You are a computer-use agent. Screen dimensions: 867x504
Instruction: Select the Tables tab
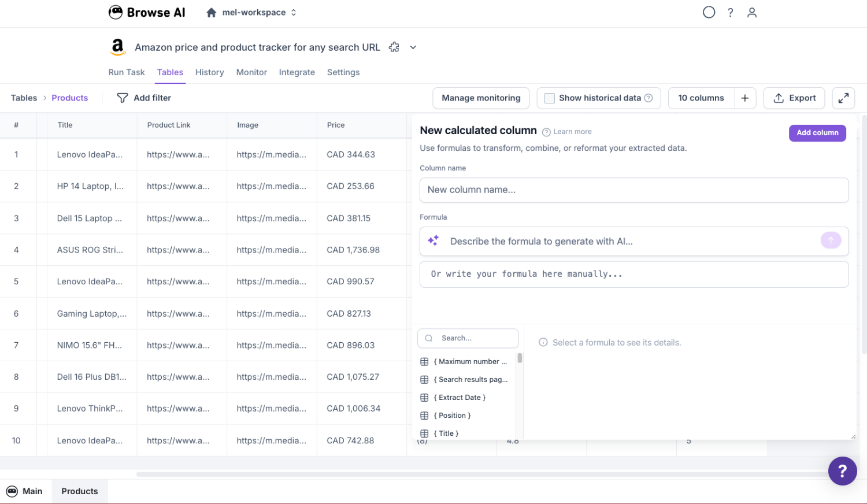tap(170, 72)
